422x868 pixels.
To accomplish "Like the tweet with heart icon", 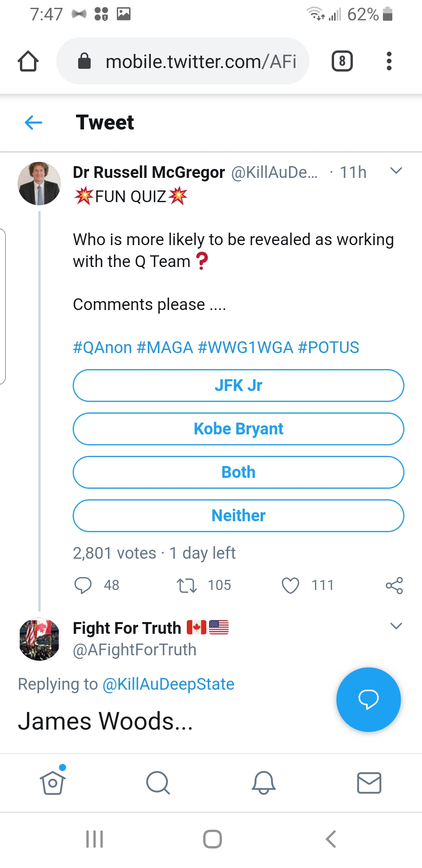I will tap(290, 585).
